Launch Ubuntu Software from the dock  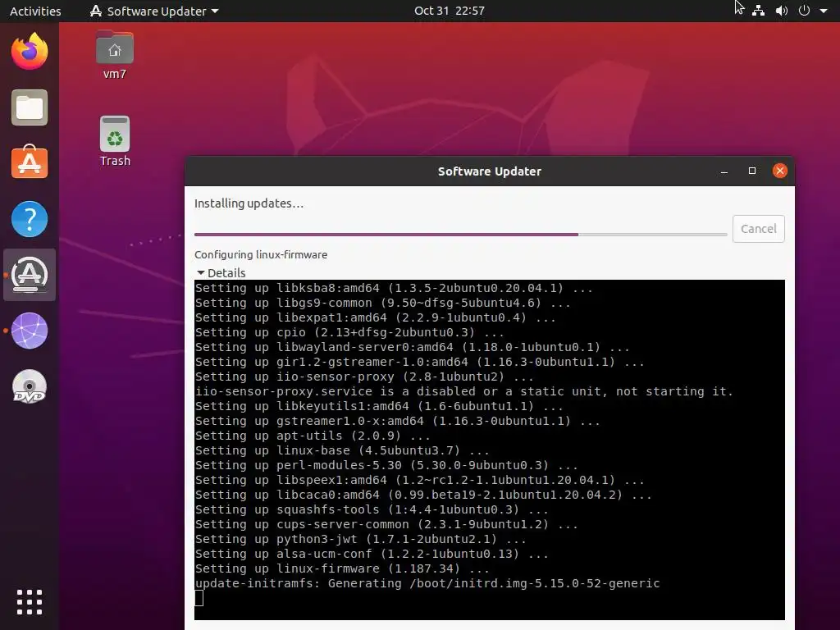coord(30,163)
